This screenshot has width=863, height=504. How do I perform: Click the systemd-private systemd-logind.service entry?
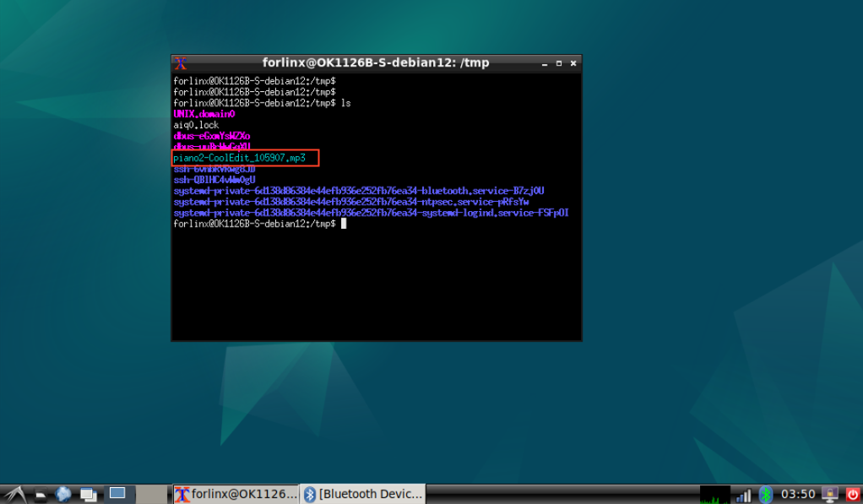click(371, 213)
